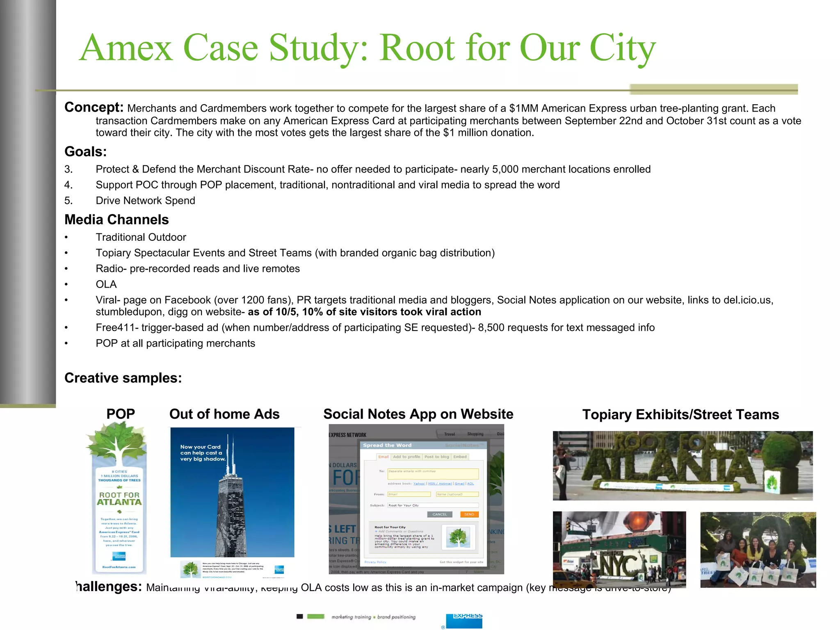
Task: Select the Email tab in Spread the Word
Action: pyautogui.click(x=383, y=457)
